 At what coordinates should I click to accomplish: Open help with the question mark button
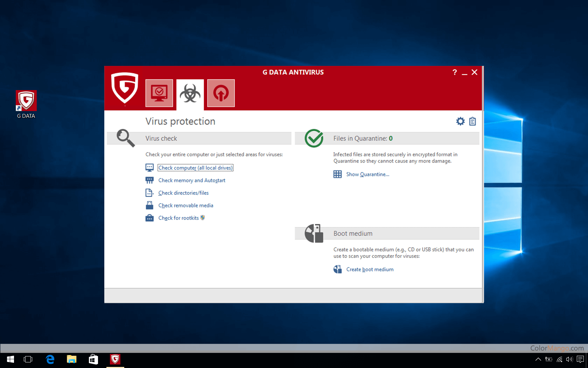[454, 72]
